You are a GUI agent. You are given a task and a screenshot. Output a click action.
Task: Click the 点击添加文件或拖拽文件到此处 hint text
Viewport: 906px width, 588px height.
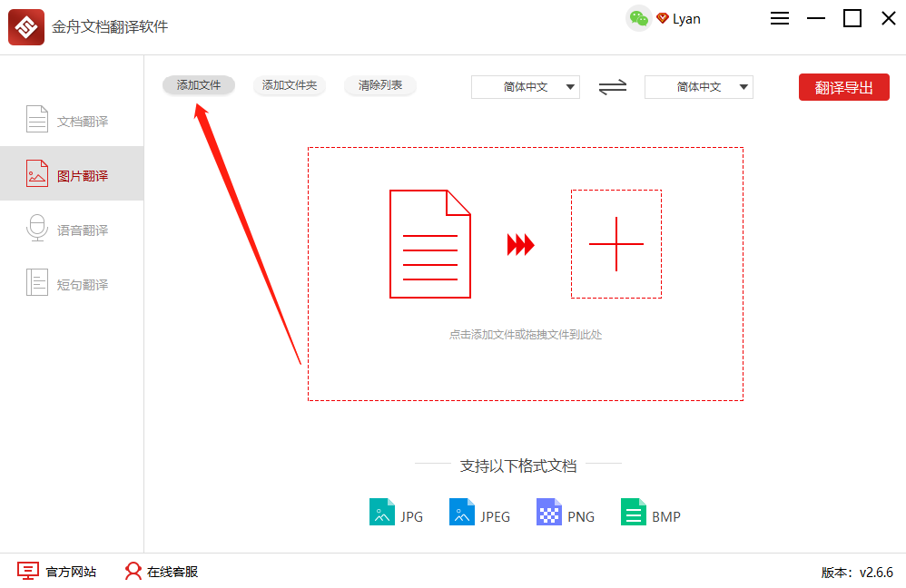coord(526,335)
